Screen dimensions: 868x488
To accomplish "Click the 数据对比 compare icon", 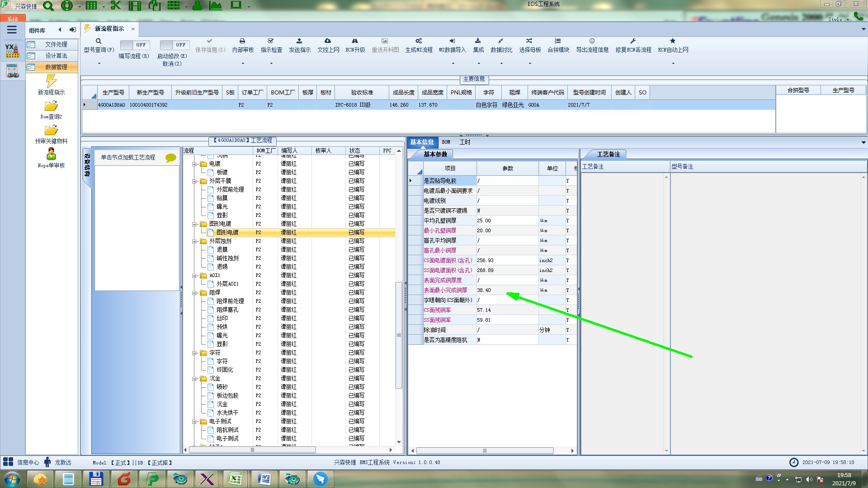I will [x=501, y=41].
